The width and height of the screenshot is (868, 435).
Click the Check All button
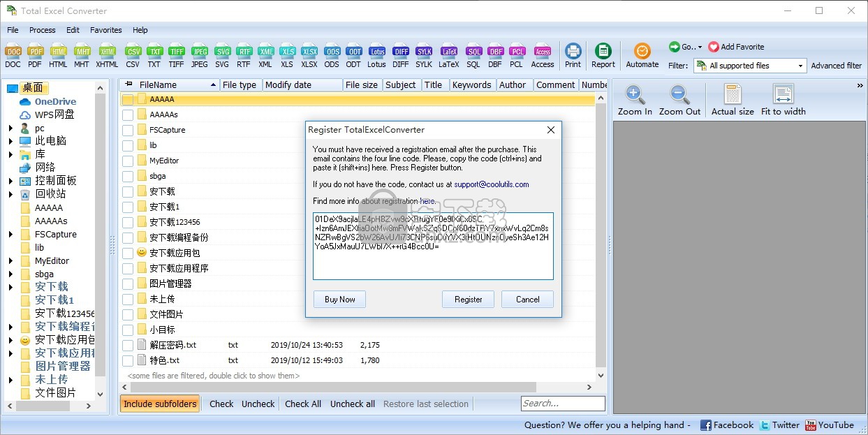click(x=303, y=404)
